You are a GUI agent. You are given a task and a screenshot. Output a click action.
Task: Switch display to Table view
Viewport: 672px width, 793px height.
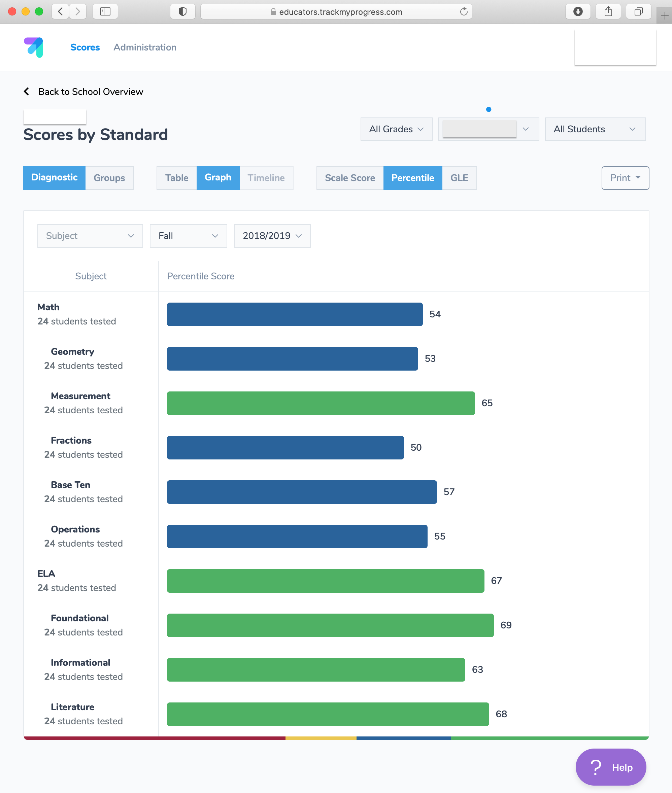pyautogui.click(x=176, y=178)
